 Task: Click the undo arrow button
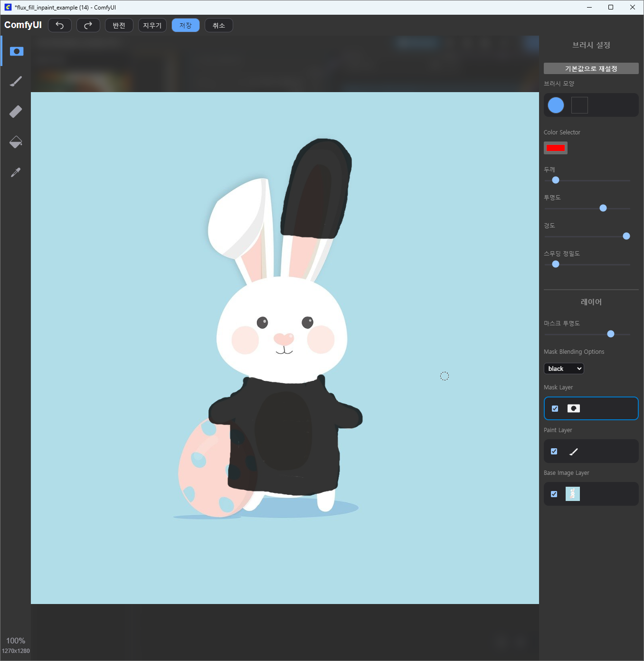tap(60, 25)
